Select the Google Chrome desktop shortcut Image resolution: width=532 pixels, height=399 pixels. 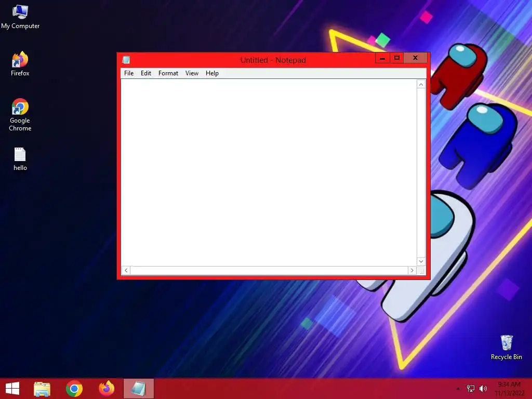[x=20, y=115]
